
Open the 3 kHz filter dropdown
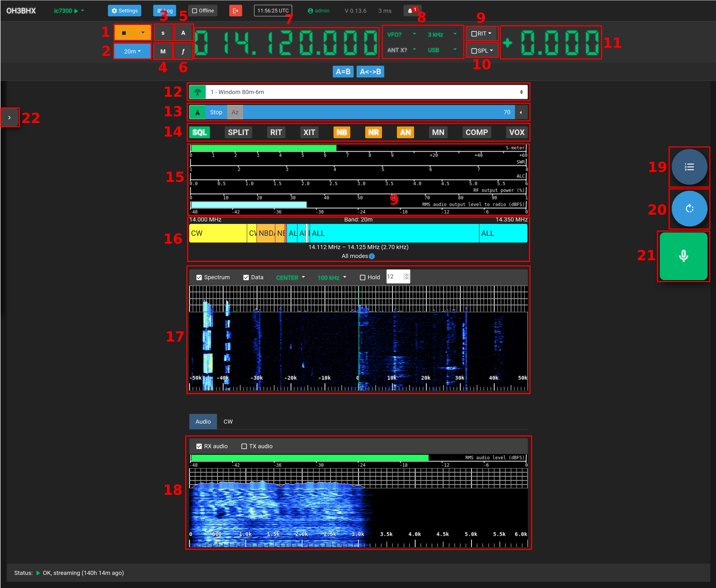tap(442, 35)
